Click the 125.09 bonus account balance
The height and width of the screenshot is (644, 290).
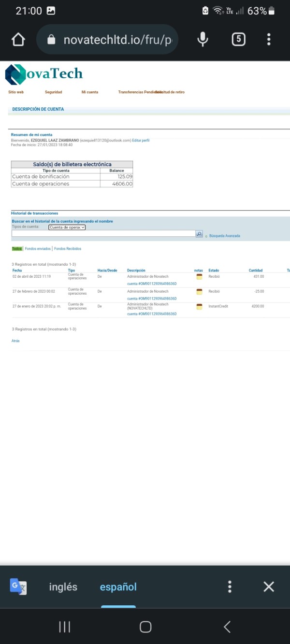click(125, 176)
